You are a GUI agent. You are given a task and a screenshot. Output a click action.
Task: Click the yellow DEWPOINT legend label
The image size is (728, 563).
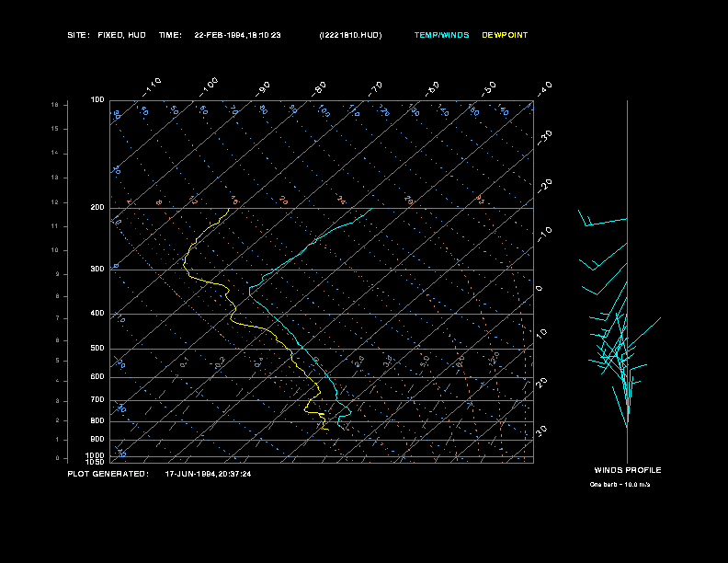(x=505, y=35)
